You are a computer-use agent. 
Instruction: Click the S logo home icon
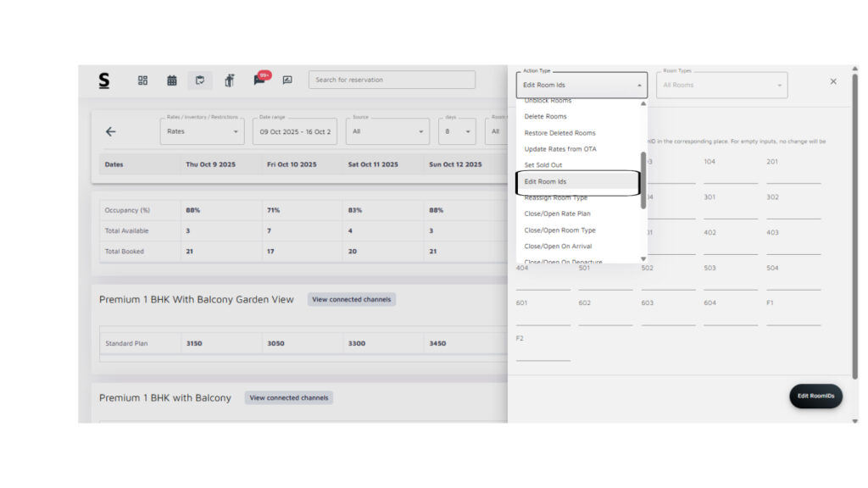point(103,80)
